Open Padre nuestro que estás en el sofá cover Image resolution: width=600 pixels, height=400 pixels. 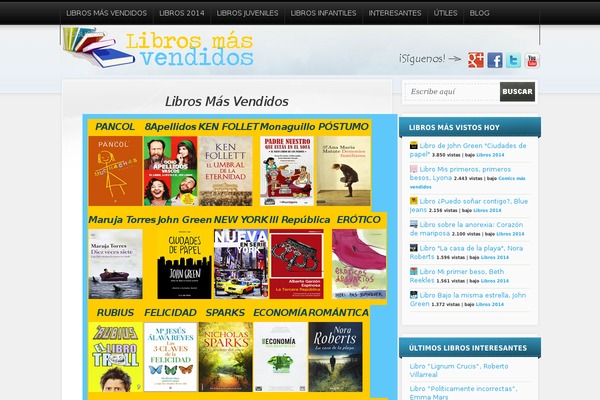(287, 171)
